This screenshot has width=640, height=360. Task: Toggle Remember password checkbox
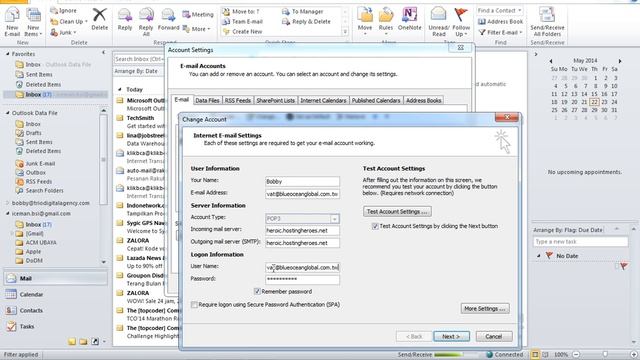257,291
